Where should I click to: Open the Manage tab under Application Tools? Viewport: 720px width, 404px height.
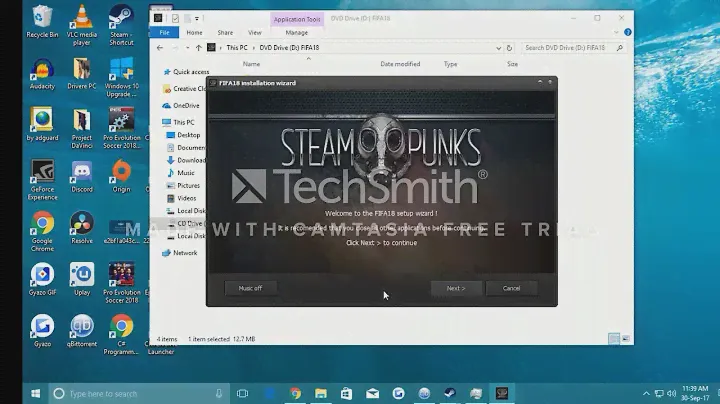pyautogui.click(x=296, y=32)
